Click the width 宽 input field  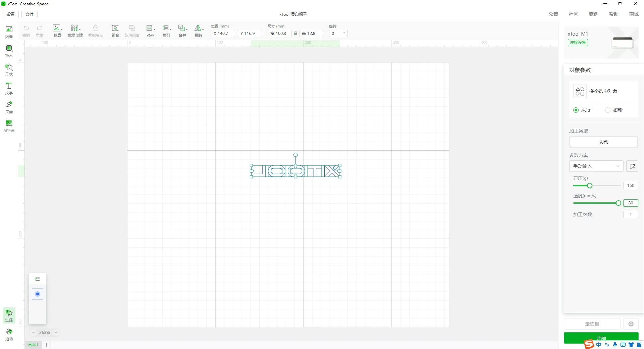coord(280,33)
